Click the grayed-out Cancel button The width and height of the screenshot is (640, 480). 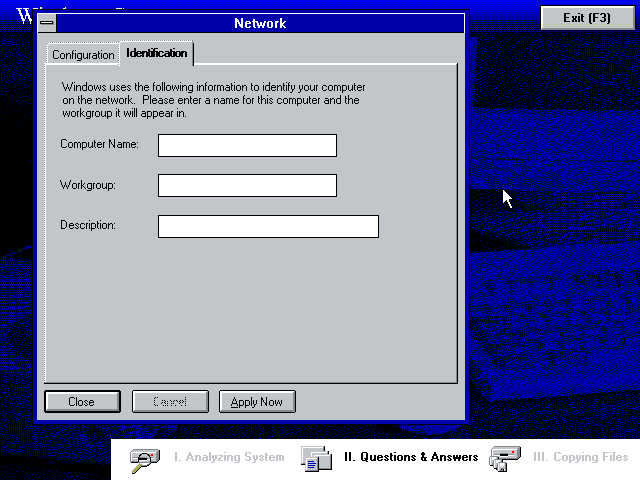click(170, 402)
